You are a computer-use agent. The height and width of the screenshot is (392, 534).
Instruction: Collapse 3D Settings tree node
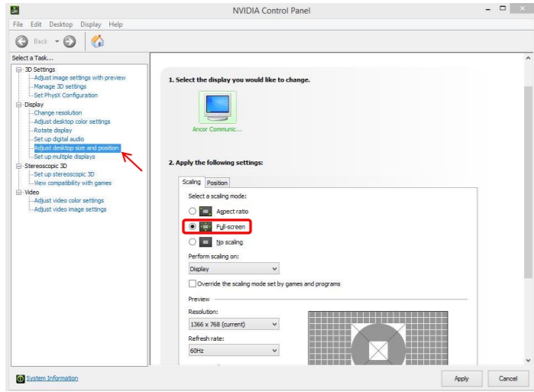click(x=19, y=70)
